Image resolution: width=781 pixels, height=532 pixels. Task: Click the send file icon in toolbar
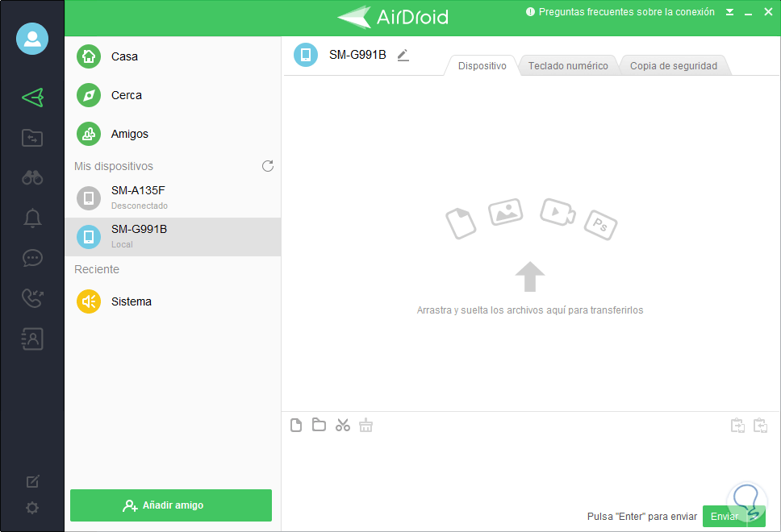(x=296, y=425)
